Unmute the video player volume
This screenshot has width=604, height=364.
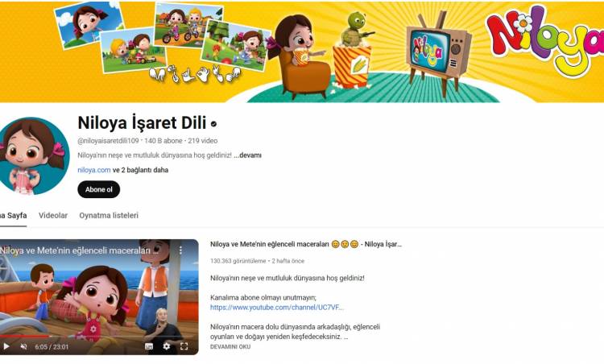coord(23,346)
